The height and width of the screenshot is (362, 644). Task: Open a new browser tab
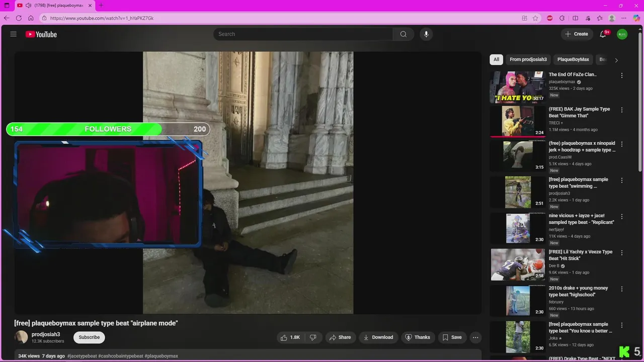[101, 6]
